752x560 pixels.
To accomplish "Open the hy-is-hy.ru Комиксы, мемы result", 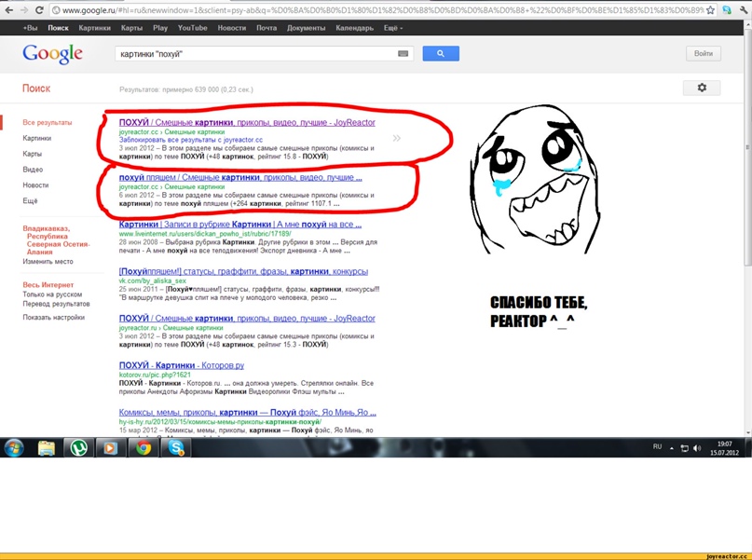I will pos(248,413).
